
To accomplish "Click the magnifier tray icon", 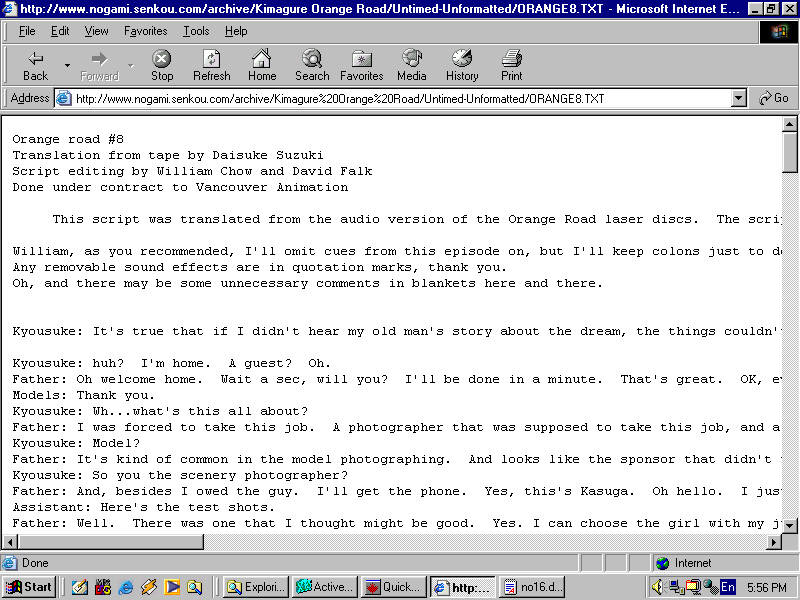I will [710, 588].
